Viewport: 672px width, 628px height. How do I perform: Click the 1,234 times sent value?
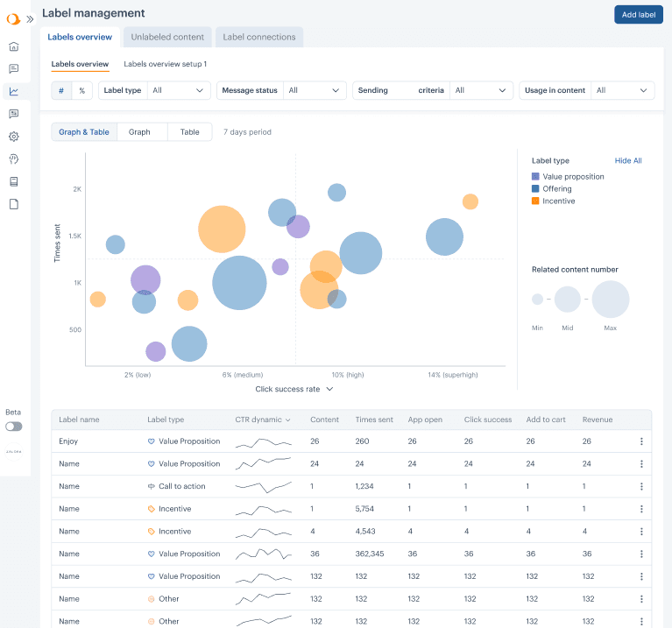(x=364, y=486)
